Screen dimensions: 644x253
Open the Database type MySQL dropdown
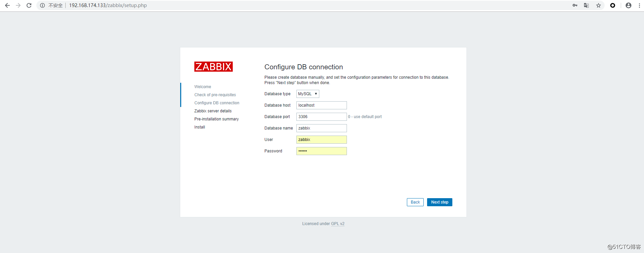point(308,94)
